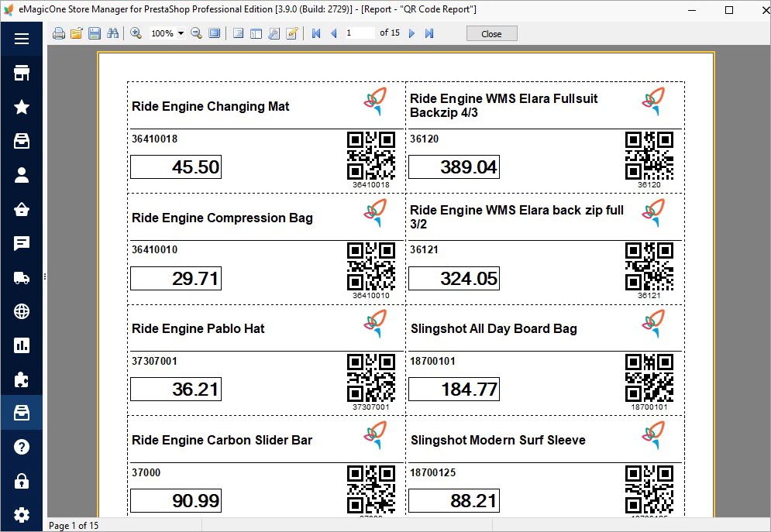Screen dimensions: 771x532
Task: Open the zoom percentage dropdown
Action: (181, 33)
